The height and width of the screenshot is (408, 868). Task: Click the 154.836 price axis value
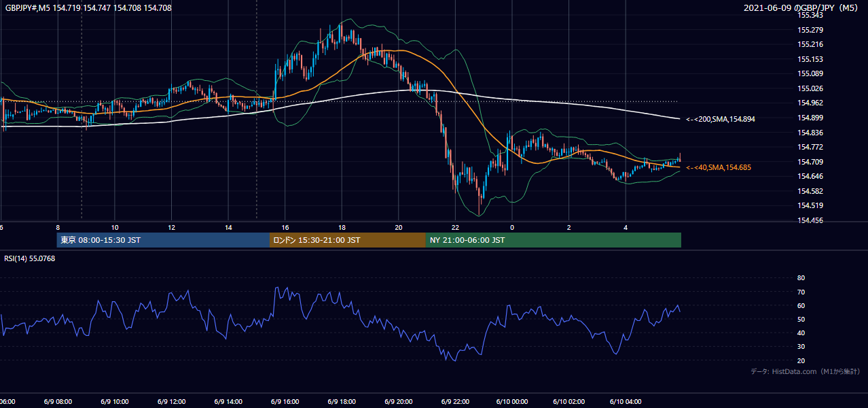coord(810,133)
